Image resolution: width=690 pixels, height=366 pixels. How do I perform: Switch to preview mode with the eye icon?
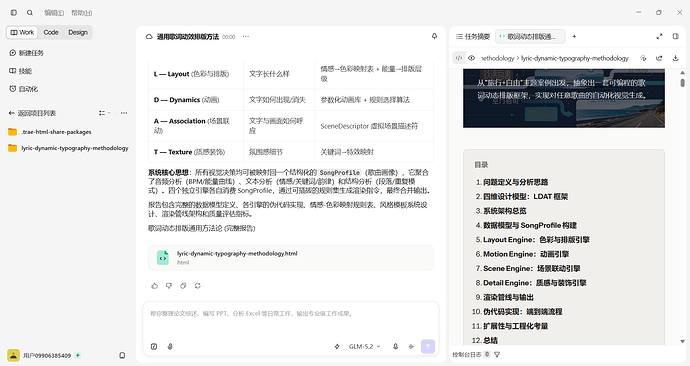471,58
